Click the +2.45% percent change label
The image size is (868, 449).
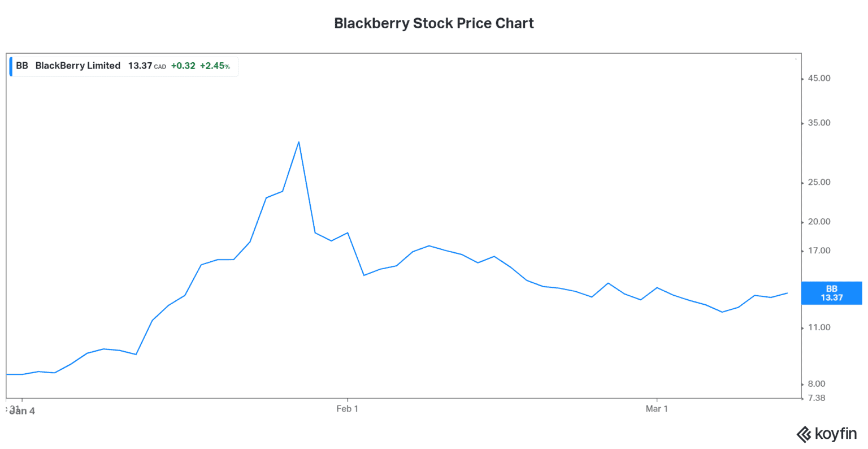(215, 66)
